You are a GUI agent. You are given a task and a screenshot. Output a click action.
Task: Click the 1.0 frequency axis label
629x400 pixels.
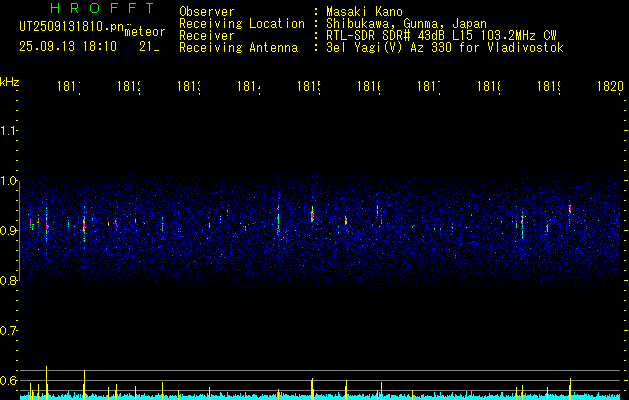[x=8, y=180]
